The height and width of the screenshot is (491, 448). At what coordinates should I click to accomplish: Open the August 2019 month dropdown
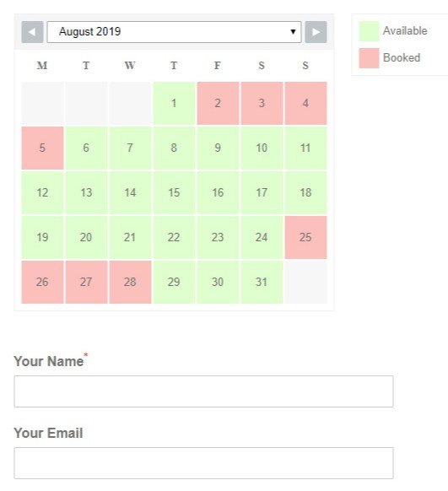pyautogui.click(x=174, y=32)
